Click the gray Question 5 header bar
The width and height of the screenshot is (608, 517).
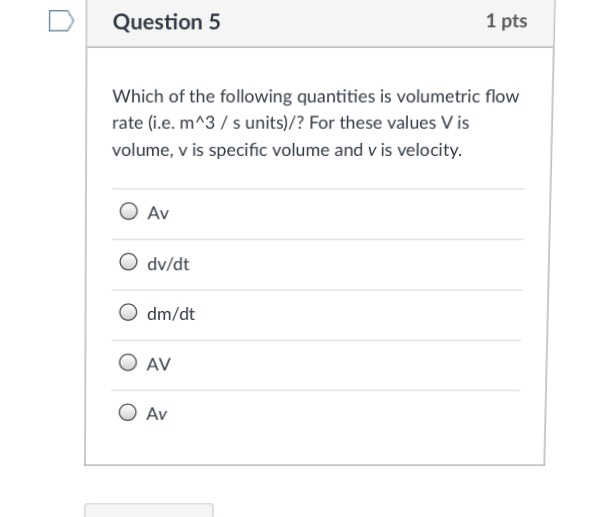click(x=350, y=22)
